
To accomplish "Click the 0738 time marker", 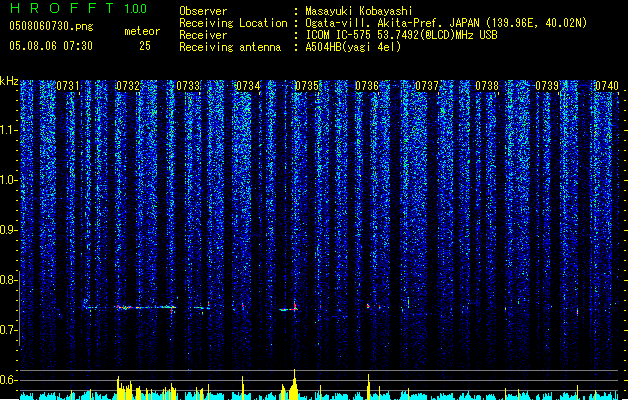I will click(x=487, y=86).
